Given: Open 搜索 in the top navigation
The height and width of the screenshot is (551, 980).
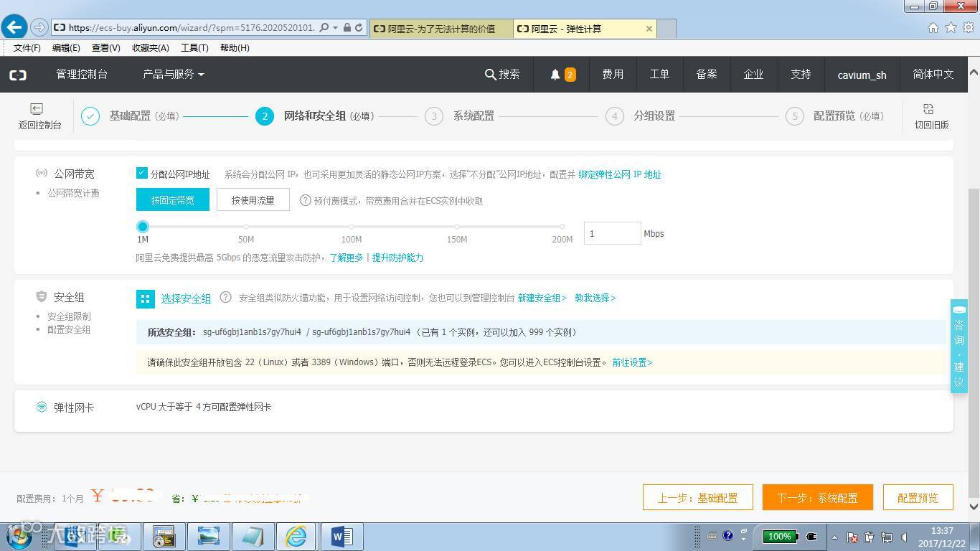Looking at the screenshot, I should pos(502,75).
